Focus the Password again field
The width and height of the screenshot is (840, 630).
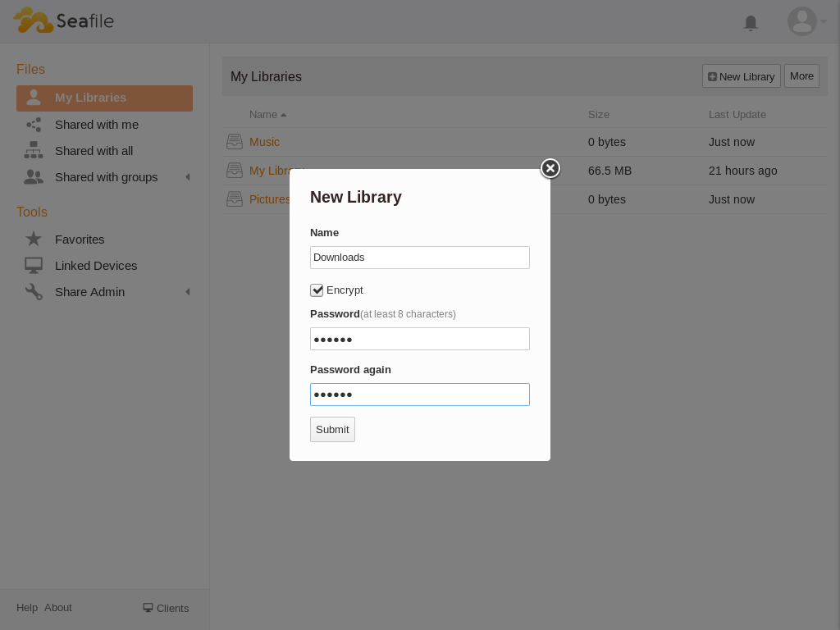click(419, 395)
